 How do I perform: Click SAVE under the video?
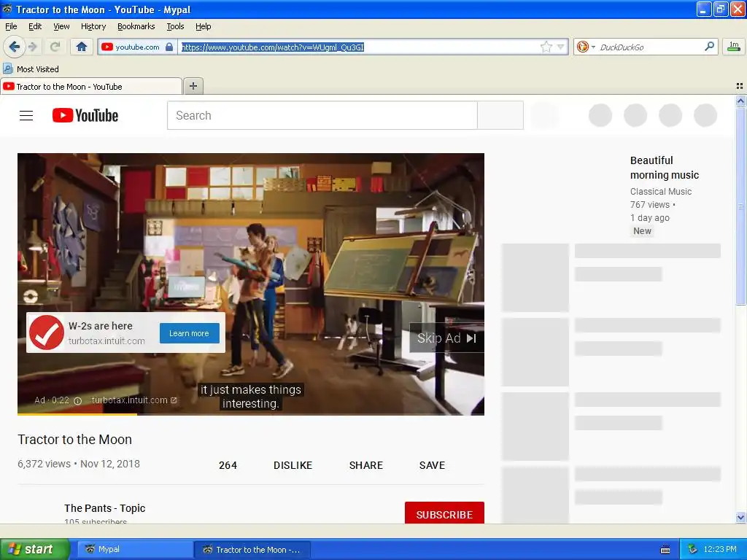(432, 465)
